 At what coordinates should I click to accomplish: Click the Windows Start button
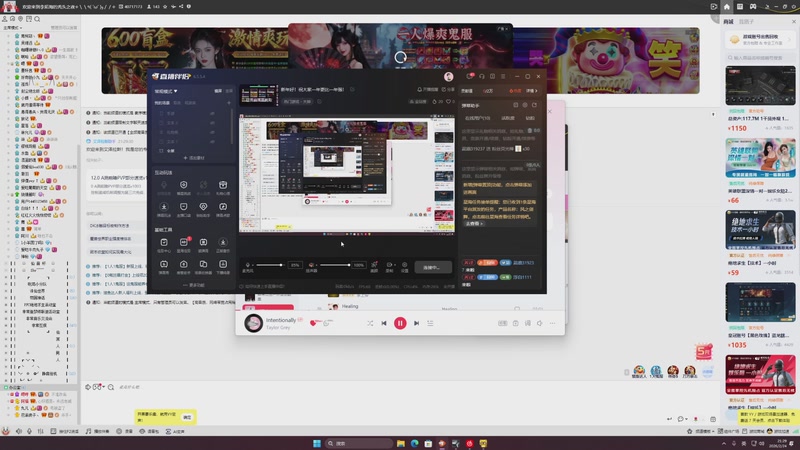point(317,443)
